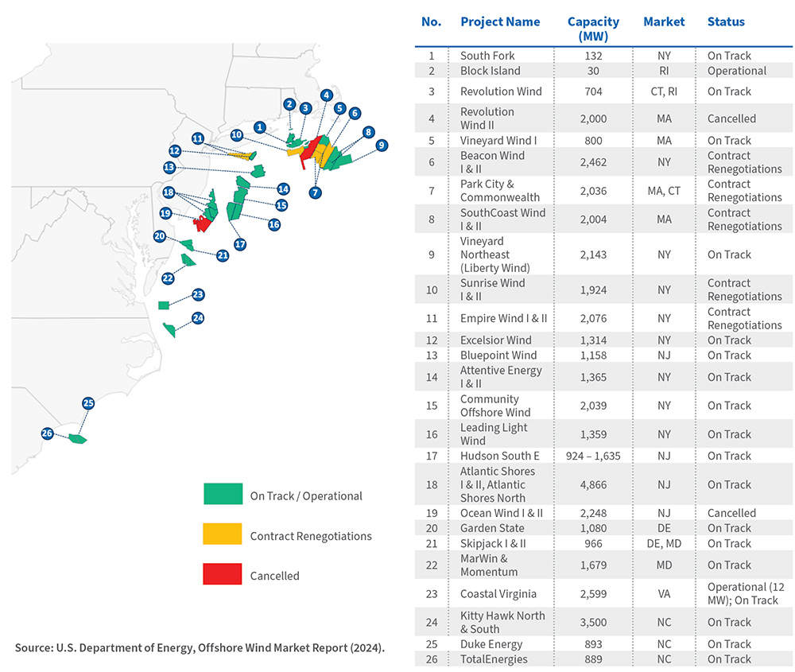Click marker 26 for TotalEnergies
The height and width of the screenshot is (672, 795).
pos(47,433)
